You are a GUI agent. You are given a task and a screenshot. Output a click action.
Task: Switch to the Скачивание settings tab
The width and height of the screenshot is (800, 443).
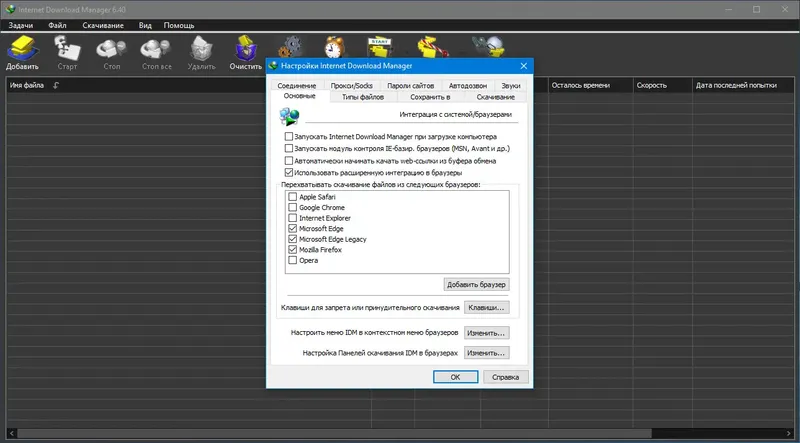click(495, 97)
